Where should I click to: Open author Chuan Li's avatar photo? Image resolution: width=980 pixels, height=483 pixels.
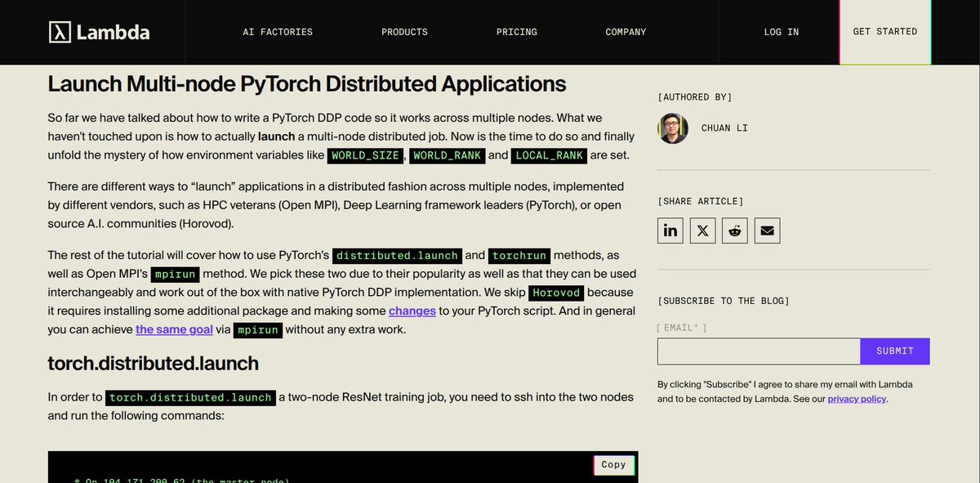point(673,128)
